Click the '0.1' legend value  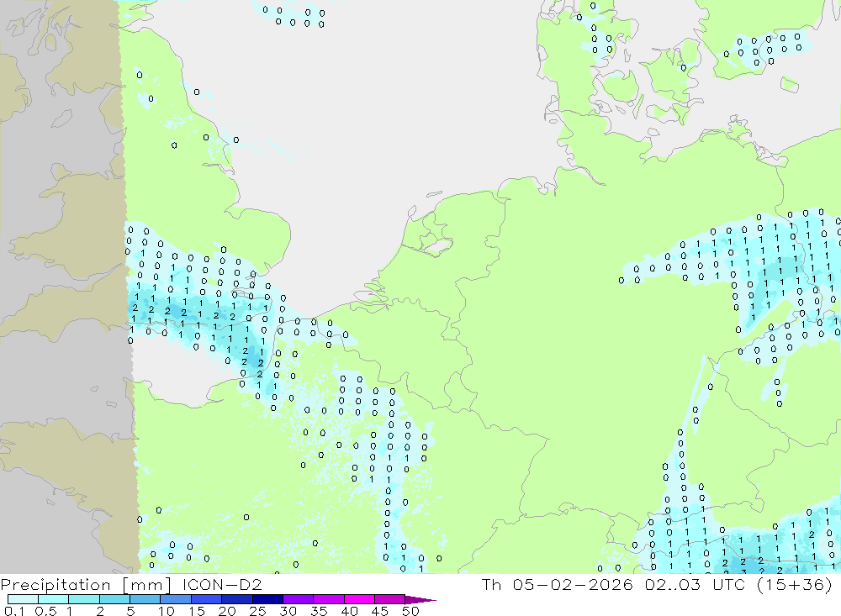point(14,611)
